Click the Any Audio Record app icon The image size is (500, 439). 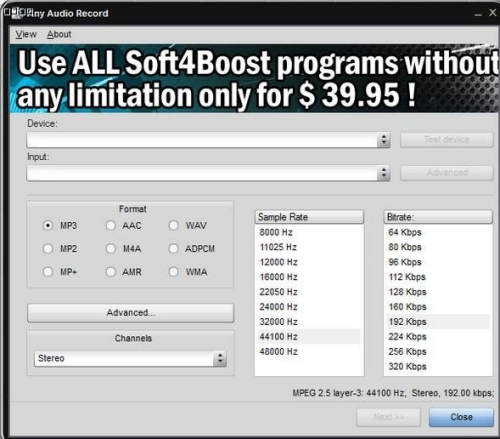pyautogui.click(x=17, y=13)
